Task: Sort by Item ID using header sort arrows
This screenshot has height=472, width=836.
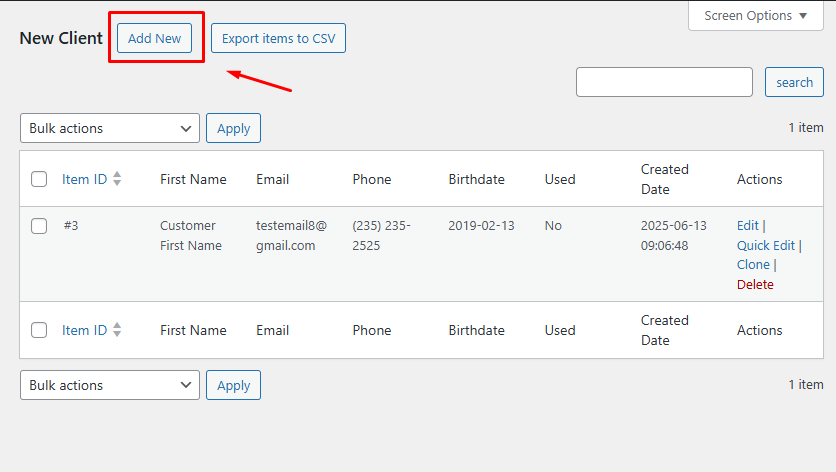Action: (x=117, y=179)
